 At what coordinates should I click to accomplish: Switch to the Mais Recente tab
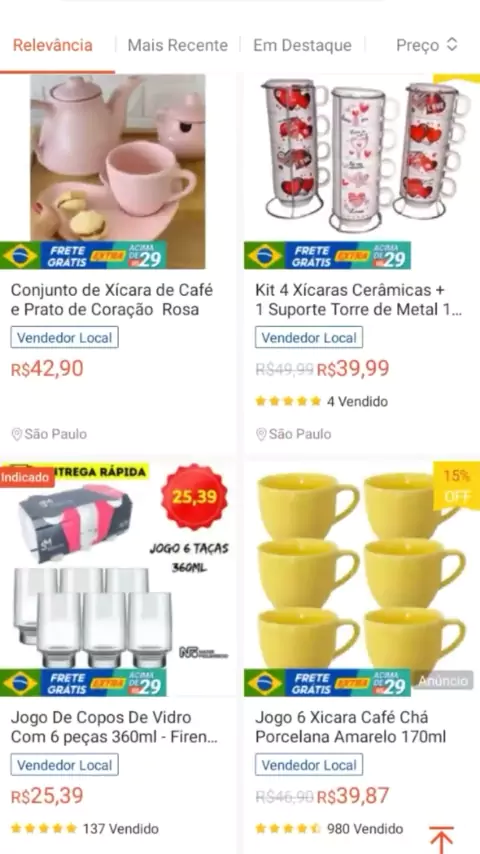178,45
